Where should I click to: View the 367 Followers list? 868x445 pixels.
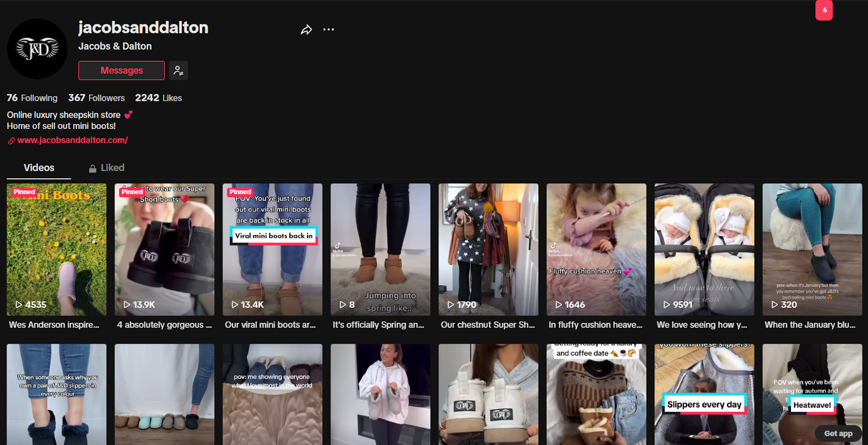[x=97, y=98]
